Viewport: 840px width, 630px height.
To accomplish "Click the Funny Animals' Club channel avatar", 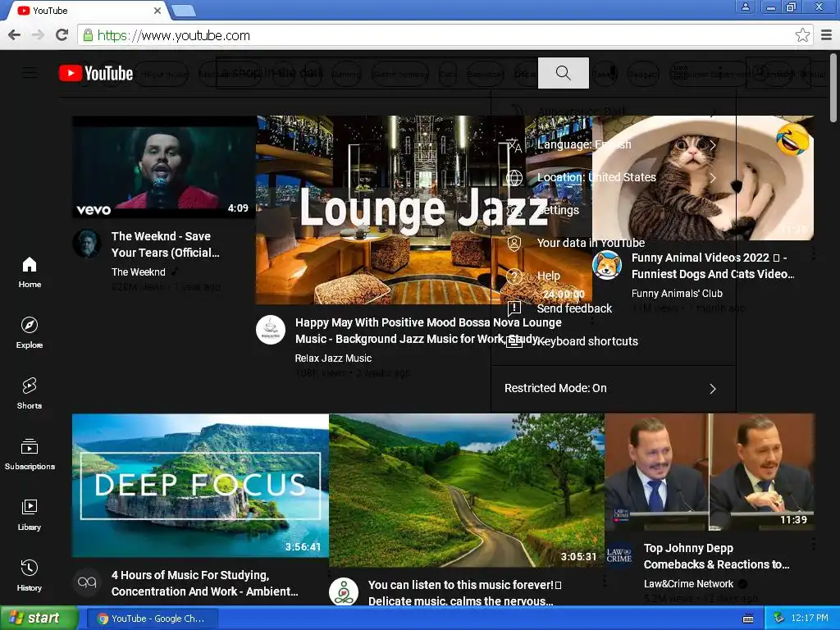I will tap(607, 265).
